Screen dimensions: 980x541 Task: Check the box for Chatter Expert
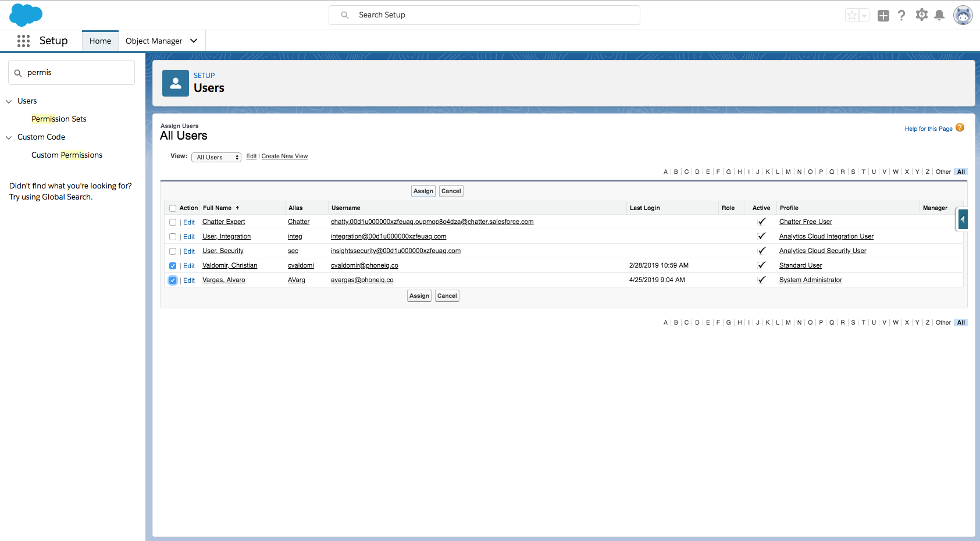(x=173, y=222)
